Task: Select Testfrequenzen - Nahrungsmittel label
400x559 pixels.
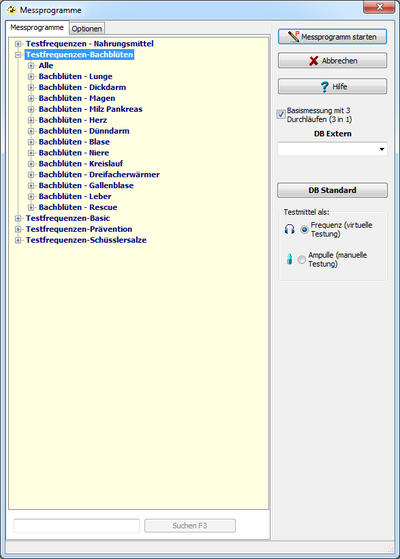Action: (x=89, y=43)
